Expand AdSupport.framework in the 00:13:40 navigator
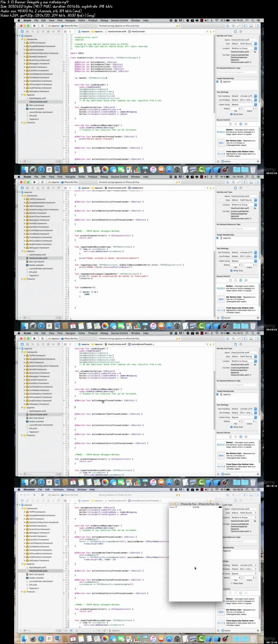The width and height of the screenshot is (278, 644). pos(24,561)
